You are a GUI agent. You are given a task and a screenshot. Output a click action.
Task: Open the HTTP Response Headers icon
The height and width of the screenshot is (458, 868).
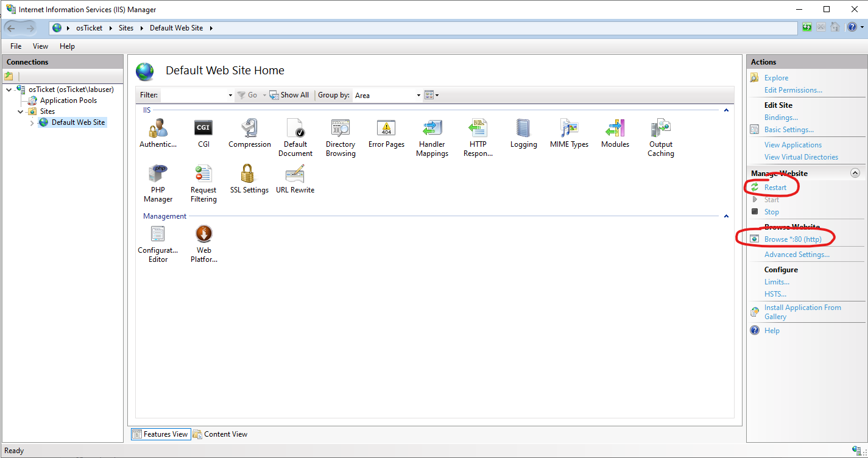click(x=478, y=138)
